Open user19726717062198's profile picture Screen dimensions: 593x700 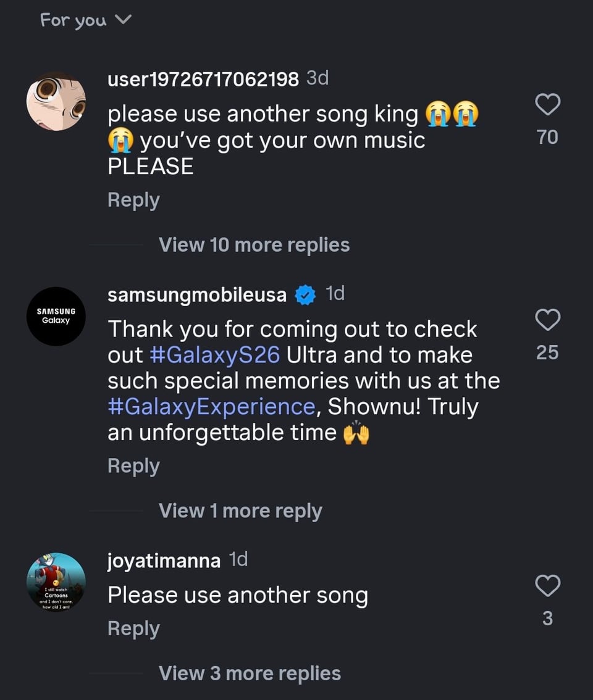click(x=56, y=102)
